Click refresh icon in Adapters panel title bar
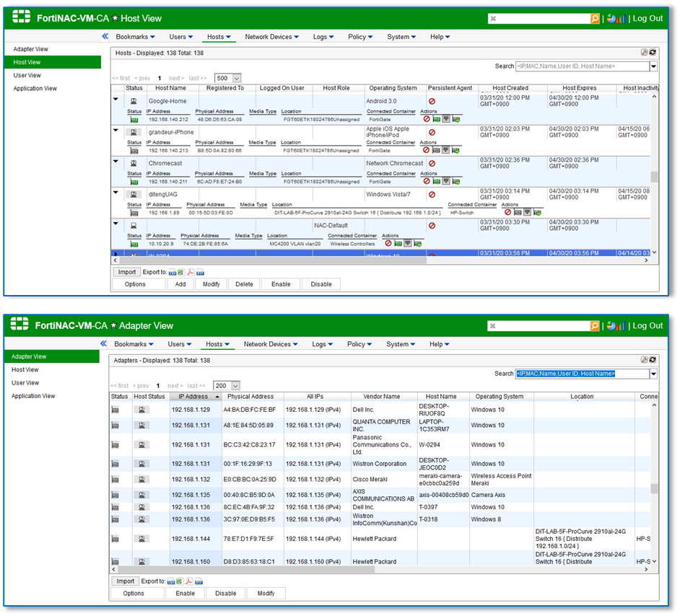680x616 pixels. click(x=653, y=359)
